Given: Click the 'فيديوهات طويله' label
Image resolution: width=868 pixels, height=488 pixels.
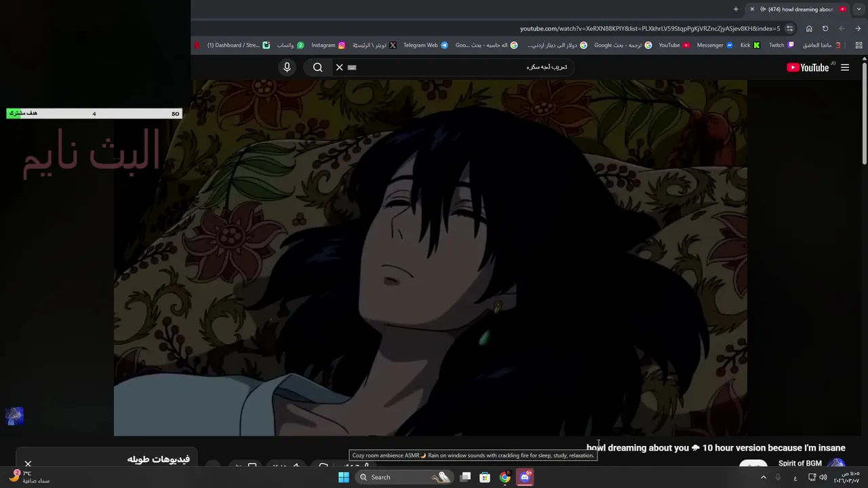Looking at the screenshot, I should tap(158, 459).
